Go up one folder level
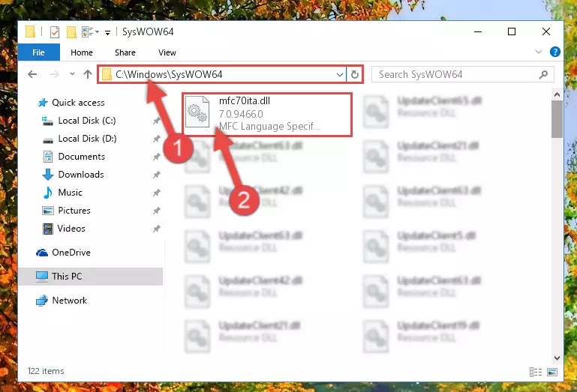The width and height of the screenshot is (577, 392). 88,74
